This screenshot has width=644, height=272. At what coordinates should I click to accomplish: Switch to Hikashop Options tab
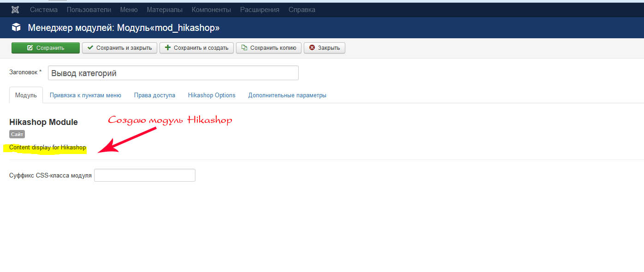[x=212, y=95]
